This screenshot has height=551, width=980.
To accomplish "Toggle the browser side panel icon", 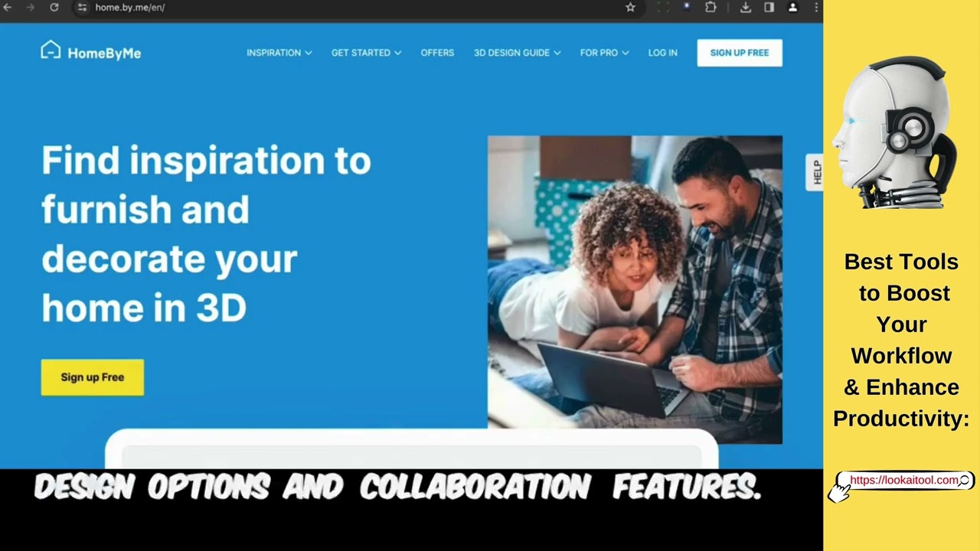I will (x=769, y=7).
